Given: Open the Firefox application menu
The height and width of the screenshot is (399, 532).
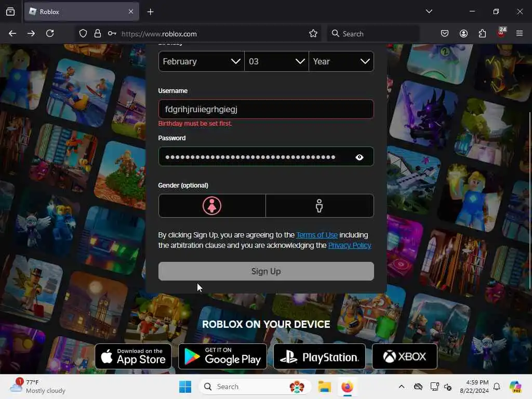Looking at the screenshot, I should click(520, 33).
